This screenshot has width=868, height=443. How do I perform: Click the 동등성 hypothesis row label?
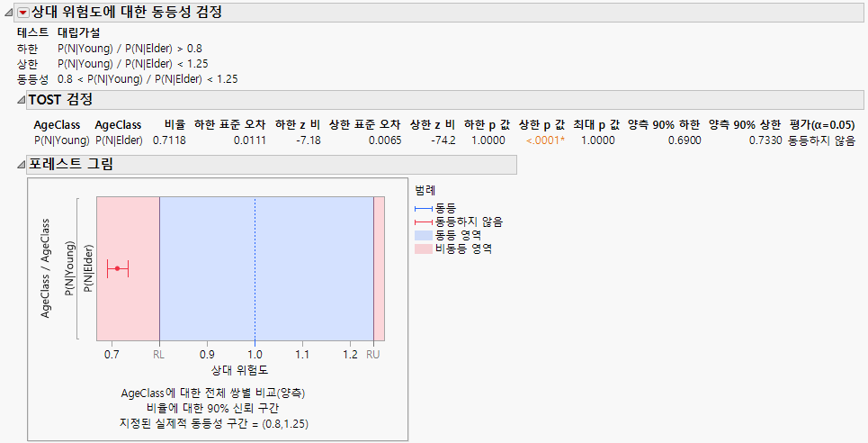click(32, 79)
